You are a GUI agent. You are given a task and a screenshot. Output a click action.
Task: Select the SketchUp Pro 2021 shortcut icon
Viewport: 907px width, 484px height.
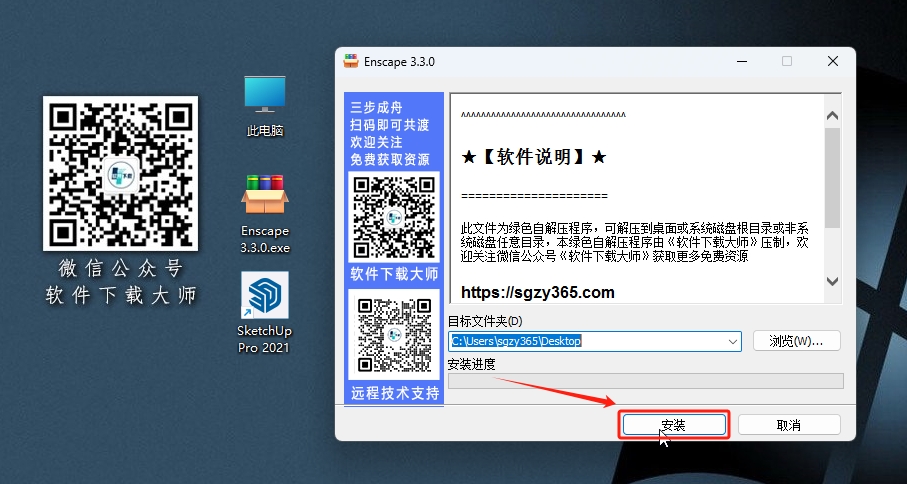[265, 313]
